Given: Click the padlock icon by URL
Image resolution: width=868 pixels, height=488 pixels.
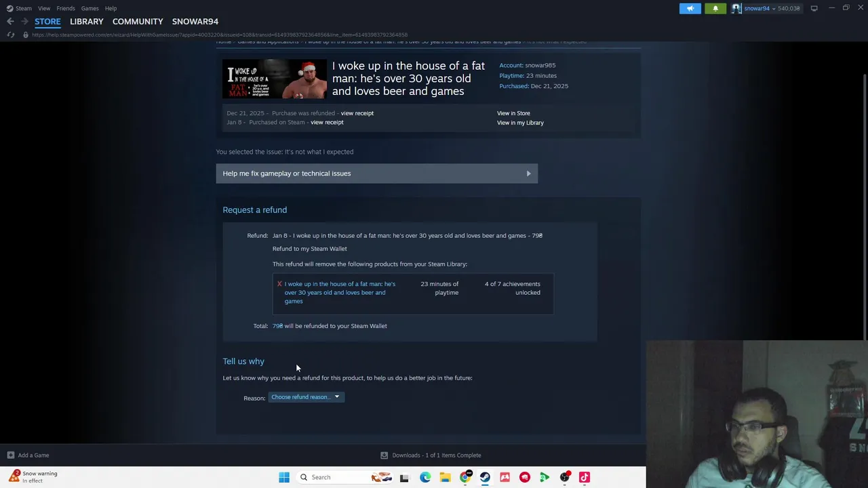Looking at the screenshot, I should 26,35.
